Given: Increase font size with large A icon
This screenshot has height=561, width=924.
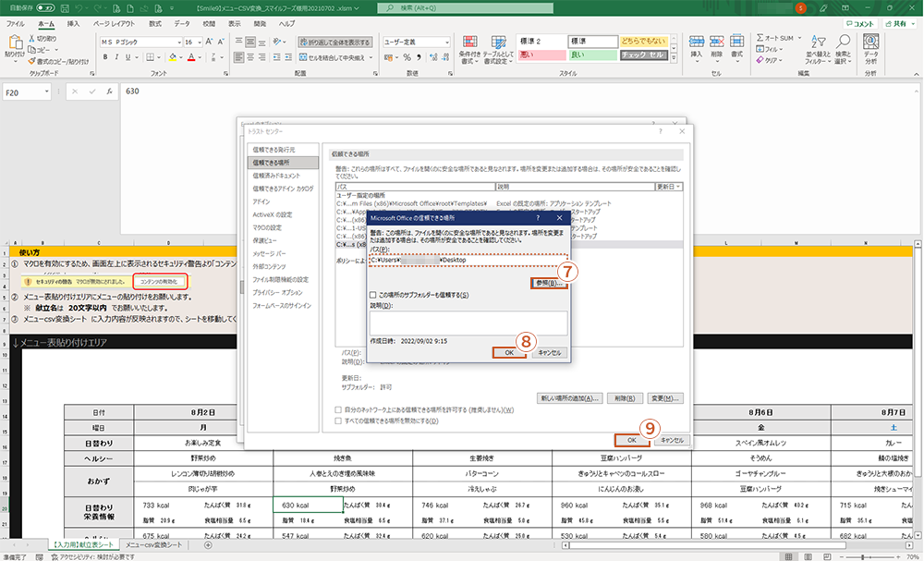Looking at the screenshot, I should click(x=209, y=42).
